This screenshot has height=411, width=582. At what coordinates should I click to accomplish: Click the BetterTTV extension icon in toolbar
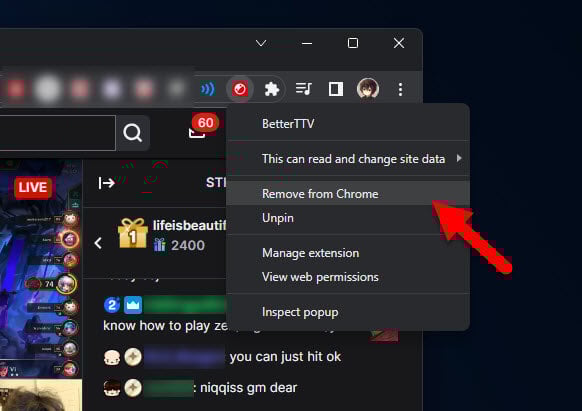pyautogui.click(x=240, y=89)
